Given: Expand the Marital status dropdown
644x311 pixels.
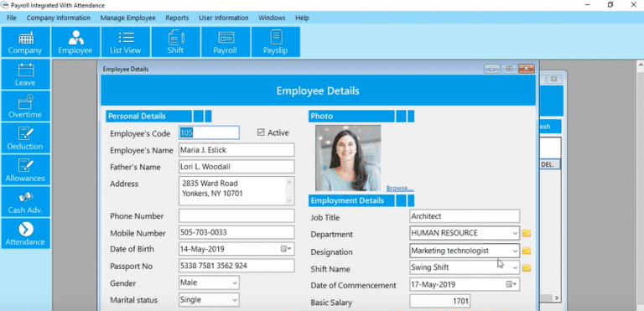Looking at the screenshot, I should click(x=235, y=300).
